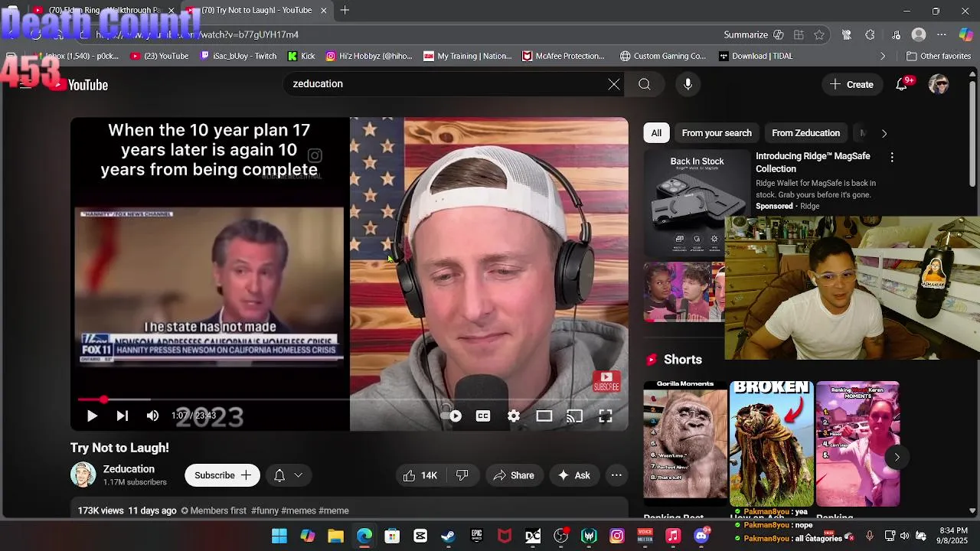Click the #funny hashtag link
980x551 pixels.
[265, 510]
